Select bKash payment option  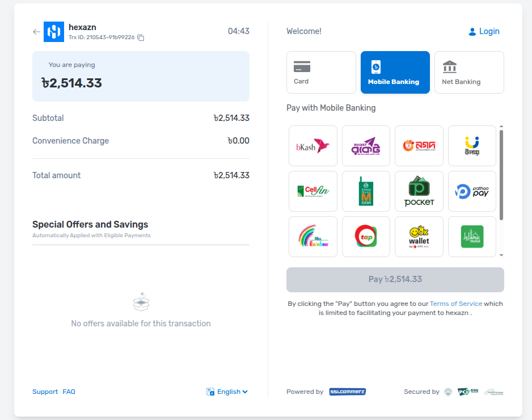[313, 146]
